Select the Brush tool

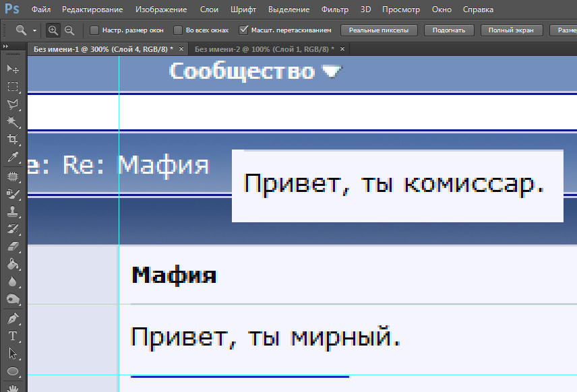point(13,194)
